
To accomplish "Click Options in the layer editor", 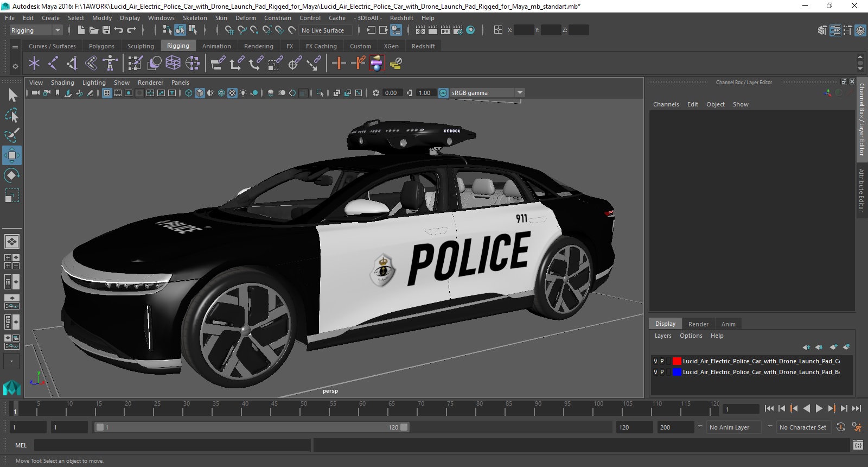I will (691, 336).
